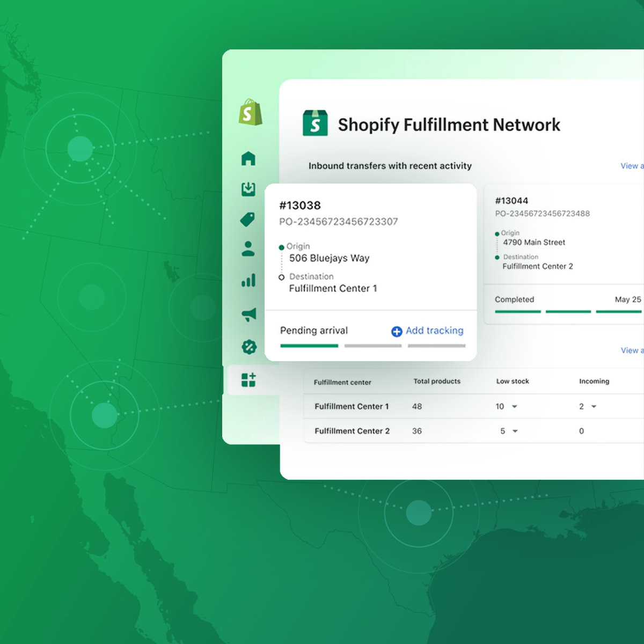Viewport: 644px width, 644px height.
Task: Expand Incoming dropdown for Fulfillment Center 1
Action: click(x=594, y=407)
